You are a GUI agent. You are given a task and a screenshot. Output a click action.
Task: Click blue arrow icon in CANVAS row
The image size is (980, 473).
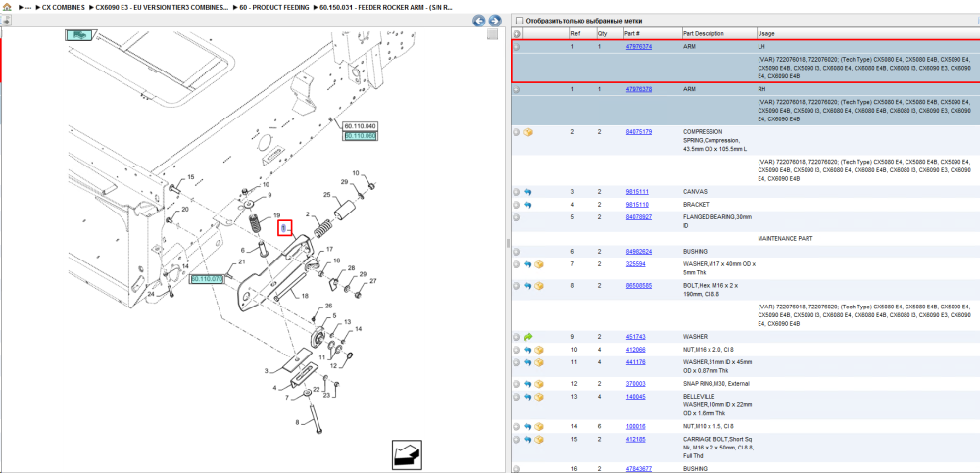tap(528, 192)
